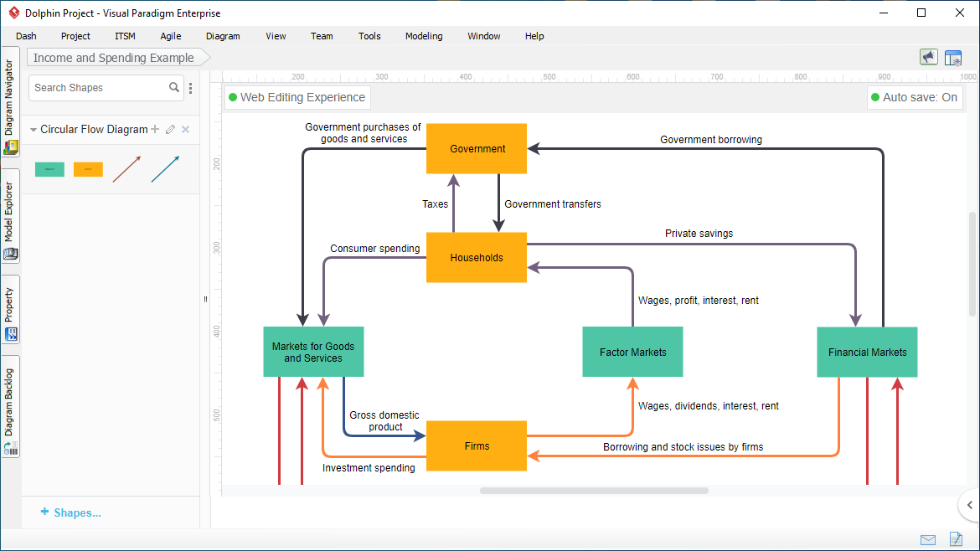Image resolution: width=980 pixels, height=551 pixels.
Task: Open the Dash menu
Action: (x=26, y=36)
